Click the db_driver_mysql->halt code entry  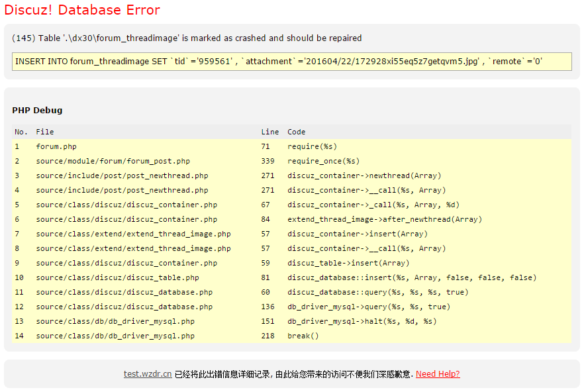pos(362,321)
